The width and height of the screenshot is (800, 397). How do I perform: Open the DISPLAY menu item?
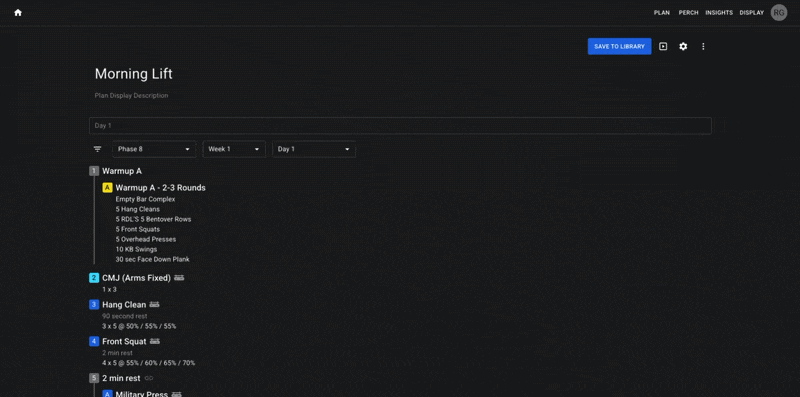pos(752,13)
